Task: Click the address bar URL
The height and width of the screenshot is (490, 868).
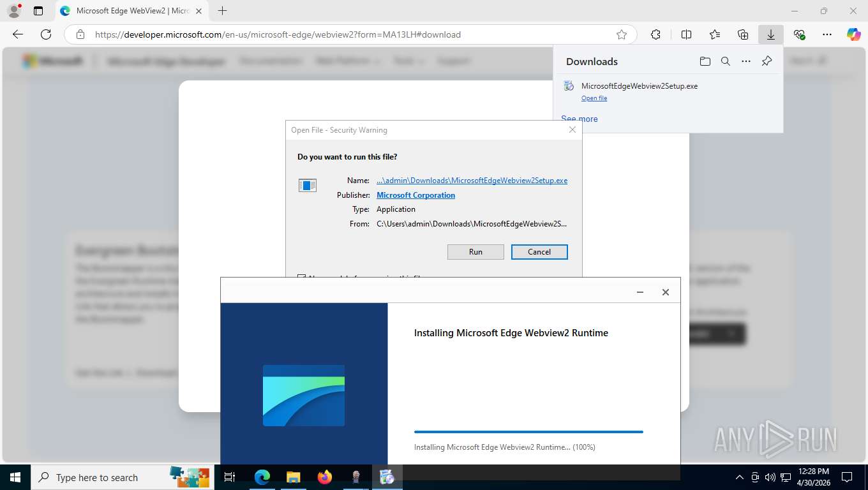Action: 278,34
